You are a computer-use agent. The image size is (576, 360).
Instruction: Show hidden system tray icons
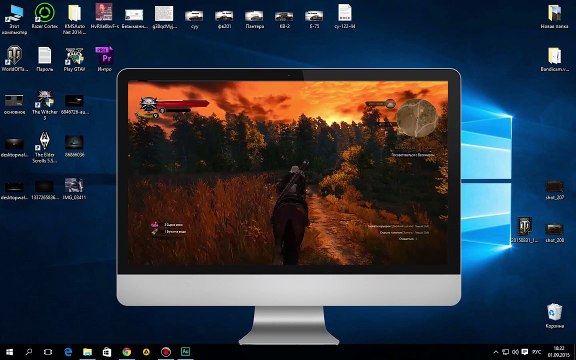pyautogui.click(x=496, y=352)
